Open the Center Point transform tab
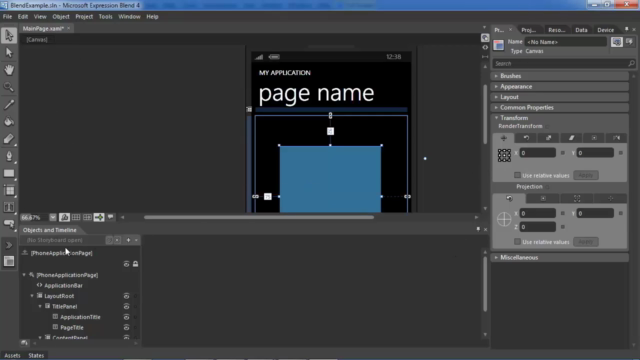This screenshot has height=360, width=640. pos(594,138)
